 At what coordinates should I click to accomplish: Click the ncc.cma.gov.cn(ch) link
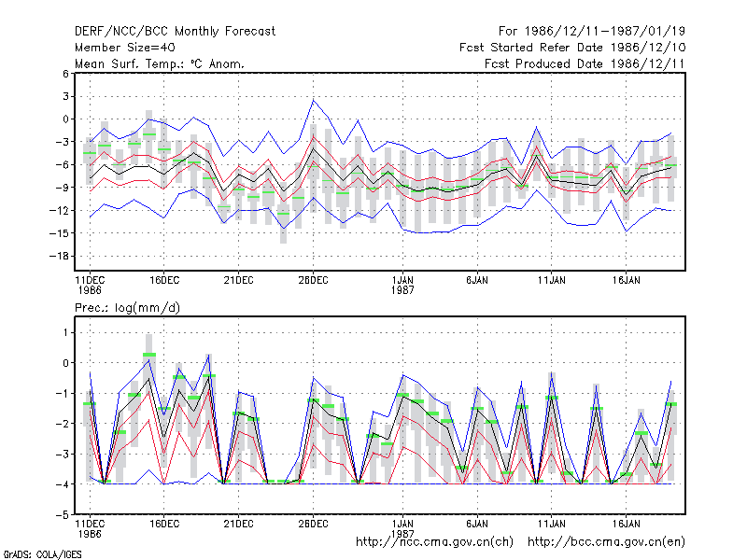click(434, 542)
